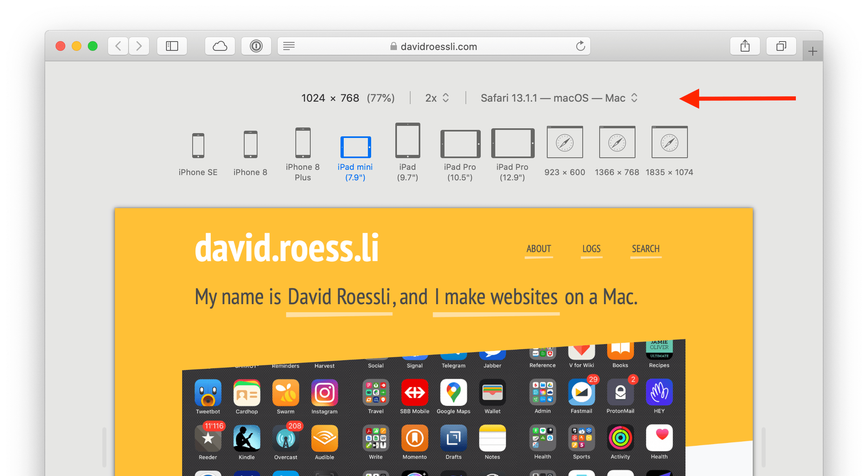Click the Tweetbot app icon in photo
Viewport: 868px width, 476px height.
pos(208,392)
